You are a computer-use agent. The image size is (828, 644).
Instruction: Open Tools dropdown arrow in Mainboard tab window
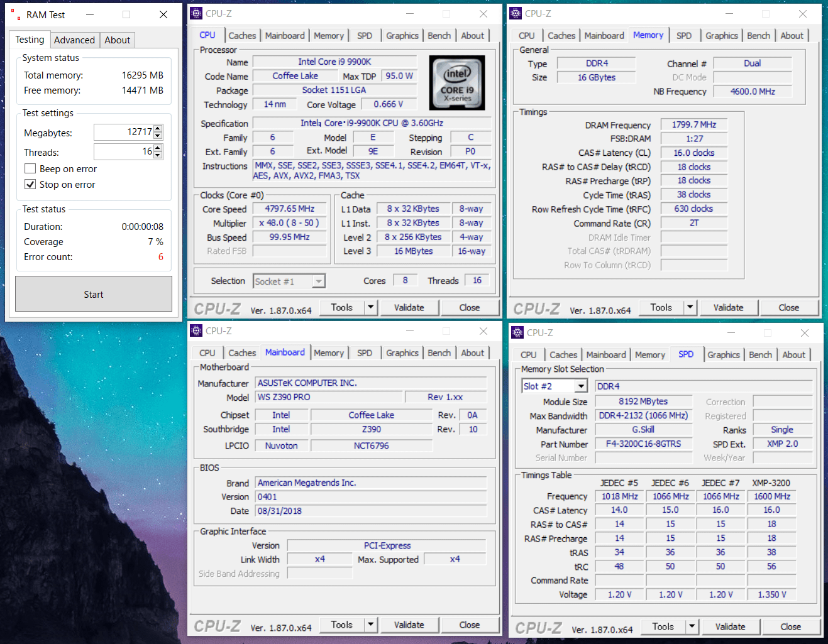[x=371, y=625]
